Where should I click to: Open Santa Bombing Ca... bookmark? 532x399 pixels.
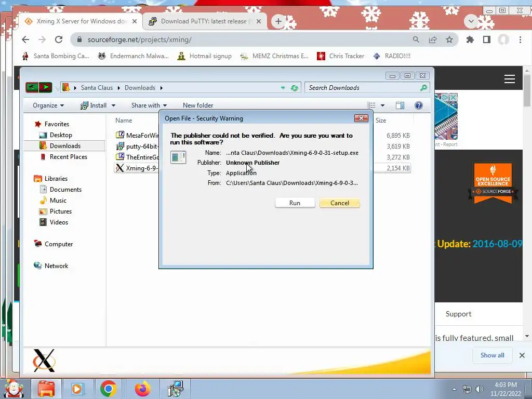click(55, 56)
